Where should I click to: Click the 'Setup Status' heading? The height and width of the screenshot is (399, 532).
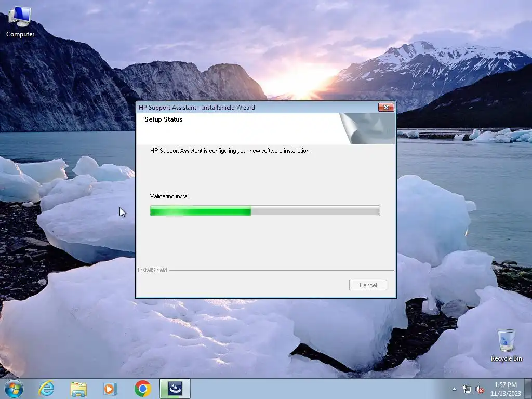[164, 119]
